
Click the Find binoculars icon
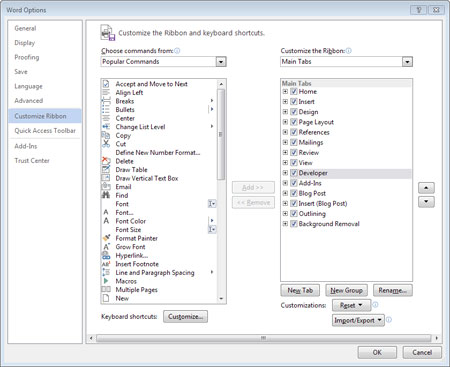106,195
